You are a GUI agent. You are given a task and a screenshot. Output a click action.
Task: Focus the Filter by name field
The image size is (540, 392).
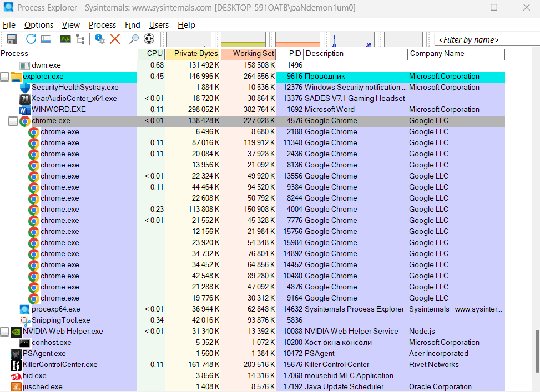487,39
